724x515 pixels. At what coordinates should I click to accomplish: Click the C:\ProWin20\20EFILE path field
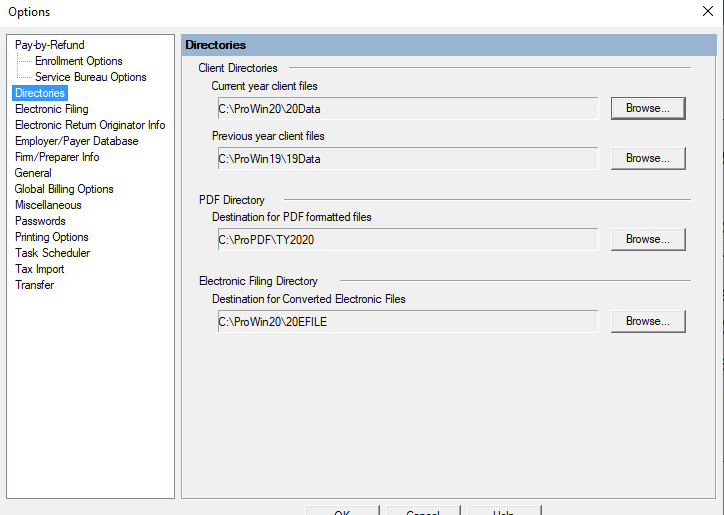(407, 321)
